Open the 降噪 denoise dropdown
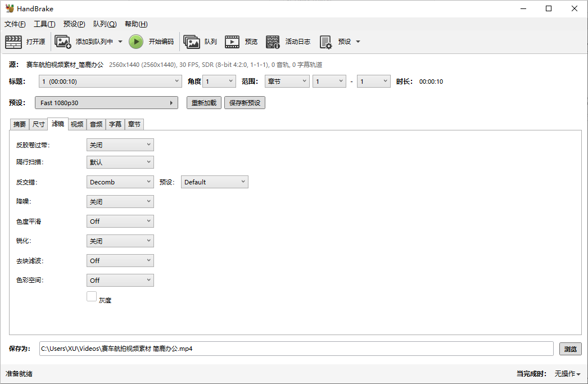This screenshot has width=588, height=384. 120,202
